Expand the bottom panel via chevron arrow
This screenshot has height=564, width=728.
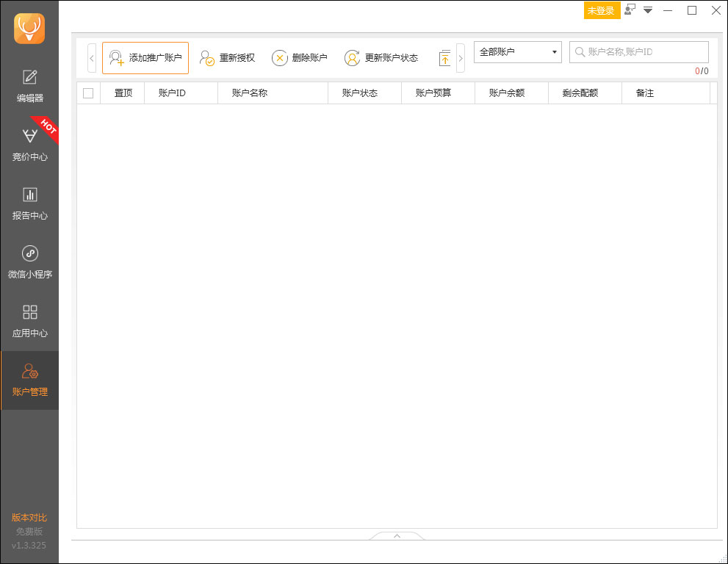397,536
